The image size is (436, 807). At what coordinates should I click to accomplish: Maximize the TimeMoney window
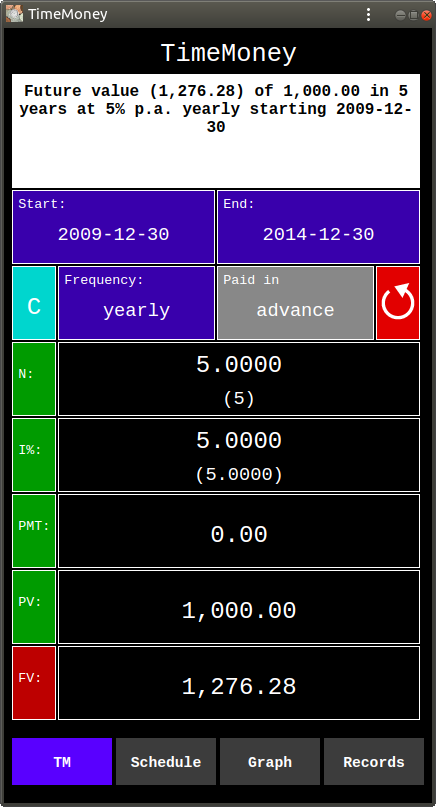(413, 15)
